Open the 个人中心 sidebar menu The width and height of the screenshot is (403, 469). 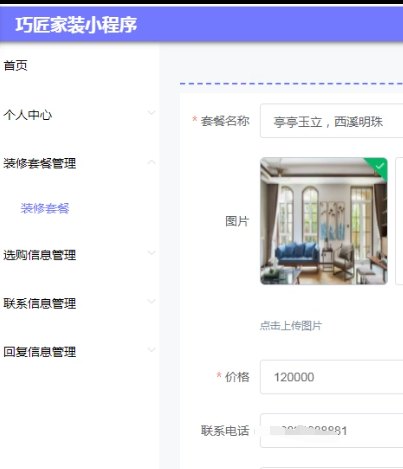[x=28, y=115]
